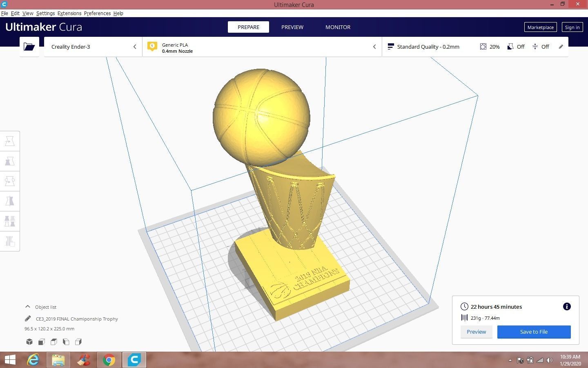This screenshot has width=588, height=368.
Task: Switch to 3D perspective view cube icon
Action: click(x=29, y=342)
